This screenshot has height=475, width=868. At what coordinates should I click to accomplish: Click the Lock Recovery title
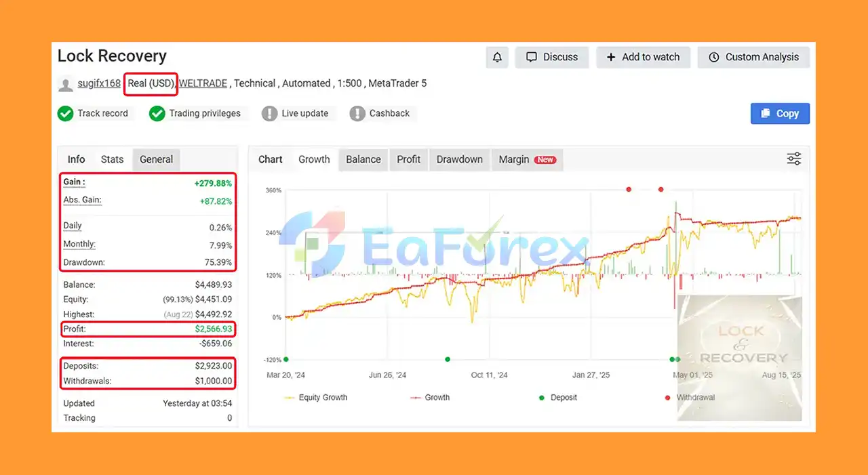[x=112, y=56]
